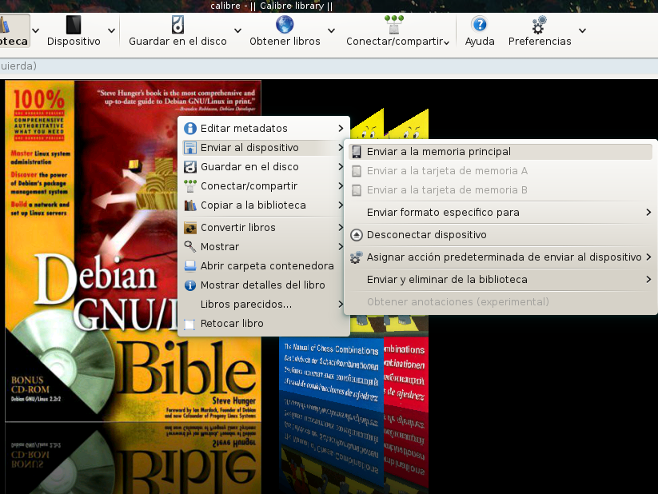Image resolution: width=658 pixels, height=494 pixels.
Task: Choose Abrir carpeta contenedora
Action: (x=264, y=266)
